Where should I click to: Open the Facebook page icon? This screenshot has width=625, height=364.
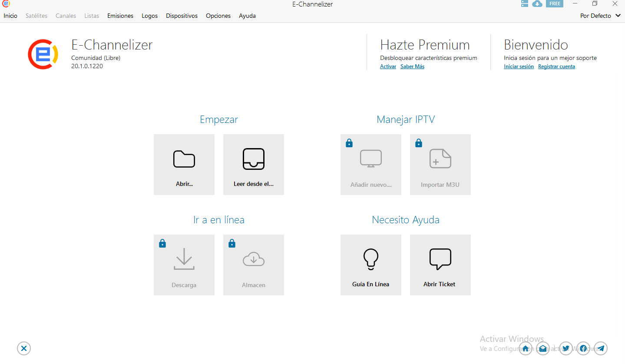click(x=583, y=348)
